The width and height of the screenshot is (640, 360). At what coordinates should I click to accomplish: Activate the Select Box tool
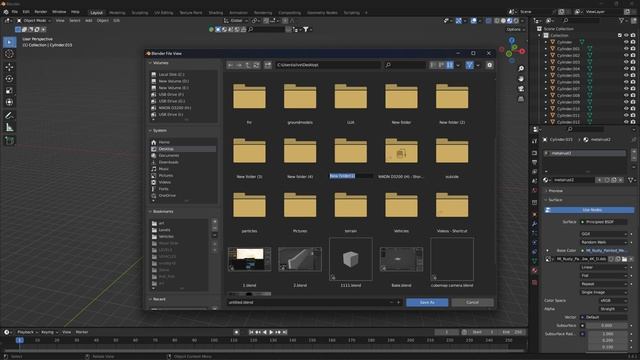pyautogui.click(x=9, y=42)
